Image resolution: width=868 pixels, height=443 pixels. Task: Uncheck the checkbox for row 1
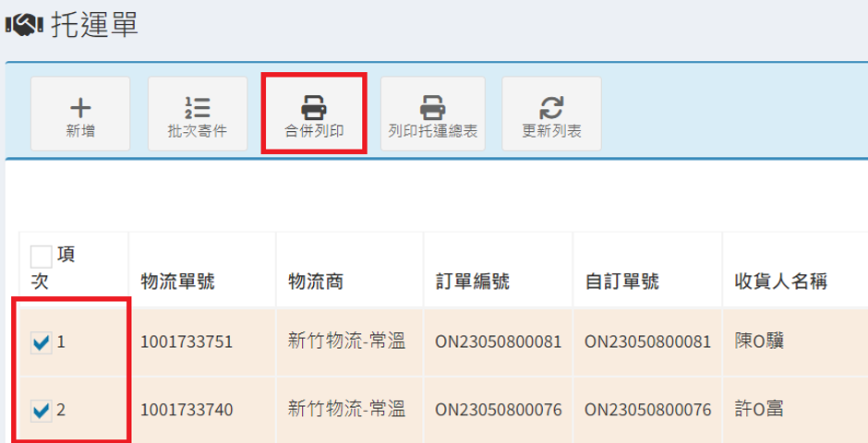coord(41,343)
